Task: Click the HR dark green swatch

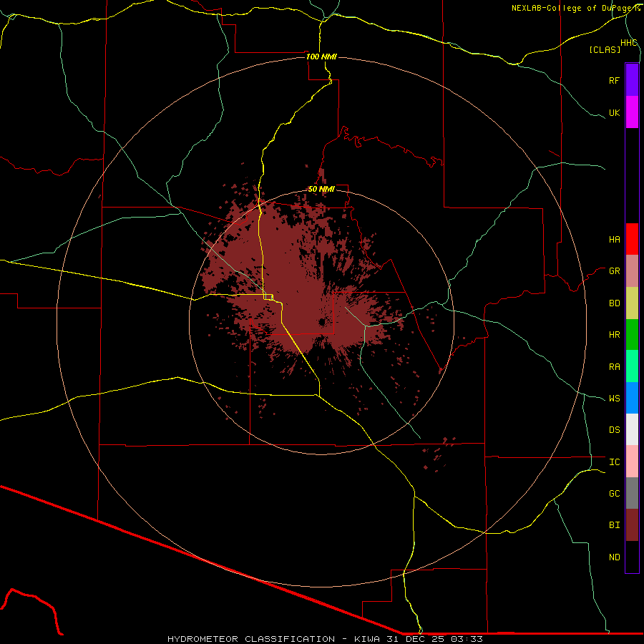Action: (632, 335)
